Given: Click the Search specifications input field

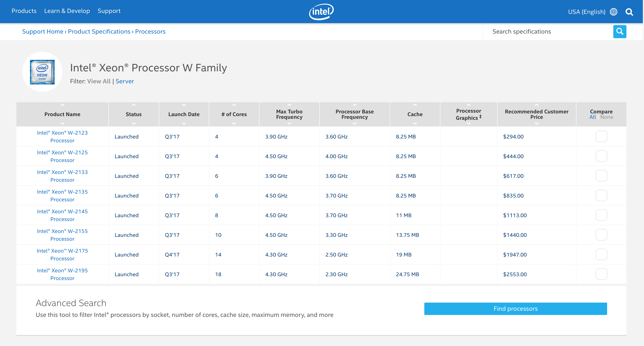Looking at the screenshot, I should pos(547,31).
